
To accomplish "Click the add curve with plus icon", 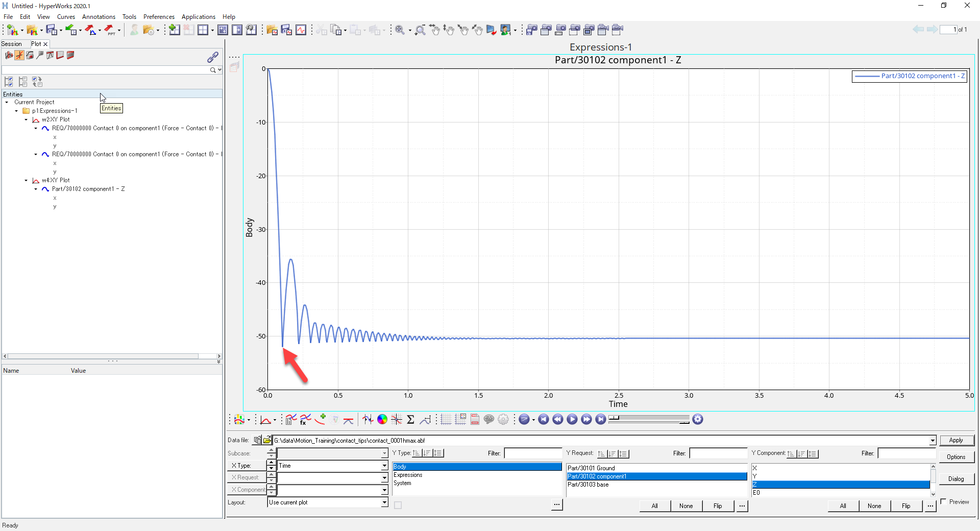I will coord(320,420).
